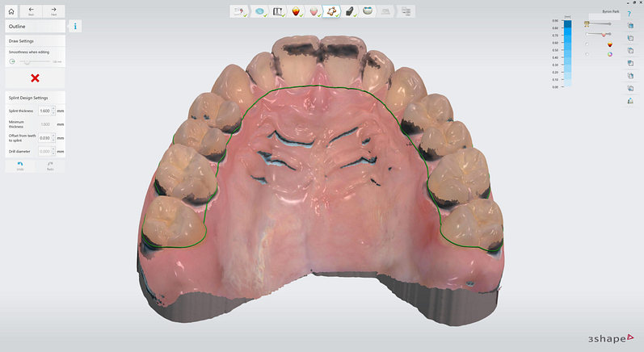Open the help question mark icon
This screenshot has height=352, width=644.
629,14
